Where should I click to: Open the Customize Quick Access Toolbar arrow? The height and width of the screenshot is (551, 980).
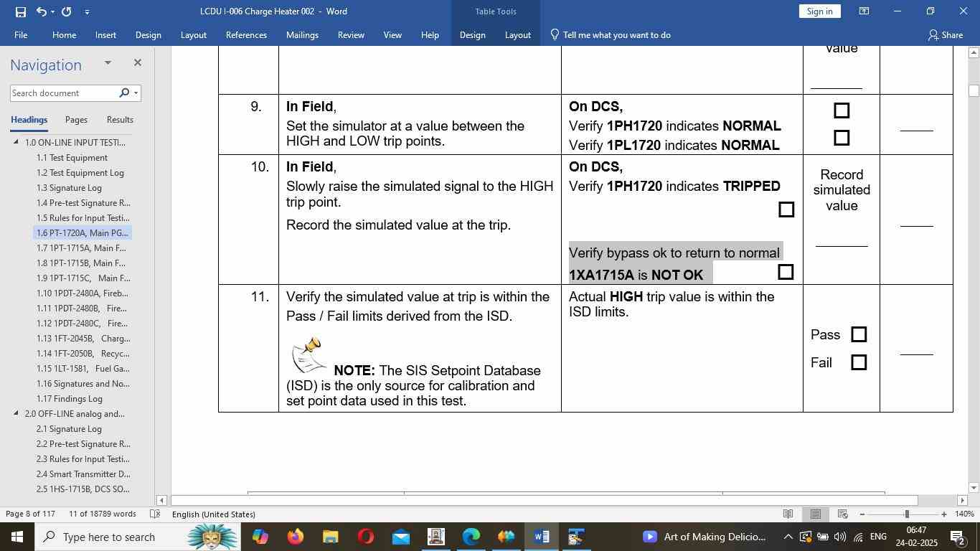87,12
